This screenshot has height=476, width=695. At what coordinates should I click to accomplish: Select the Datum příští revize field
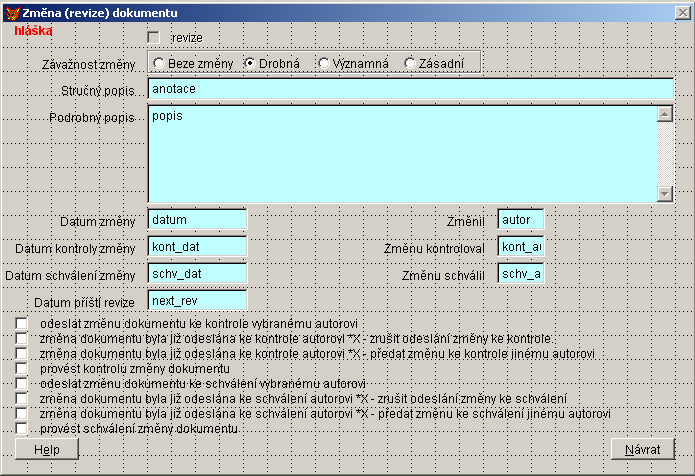pyautogui.click(x=196, y=300)
